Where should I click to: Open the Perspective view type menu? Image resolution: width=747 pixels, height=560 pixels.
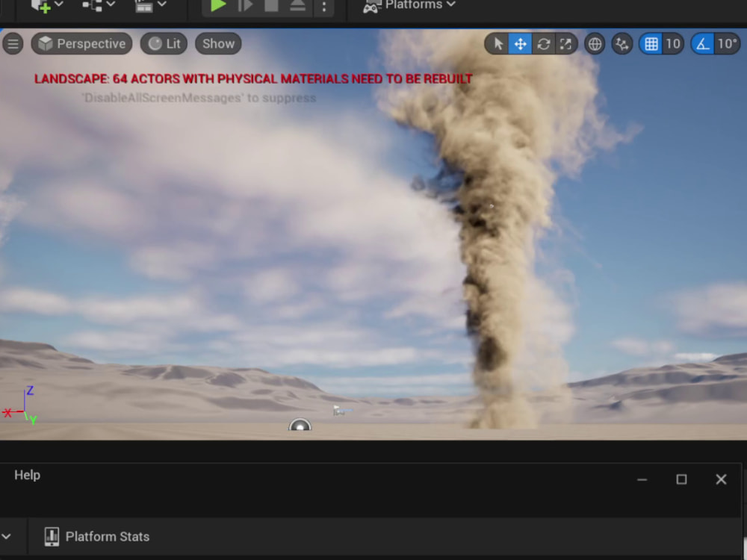coord(81,44)
